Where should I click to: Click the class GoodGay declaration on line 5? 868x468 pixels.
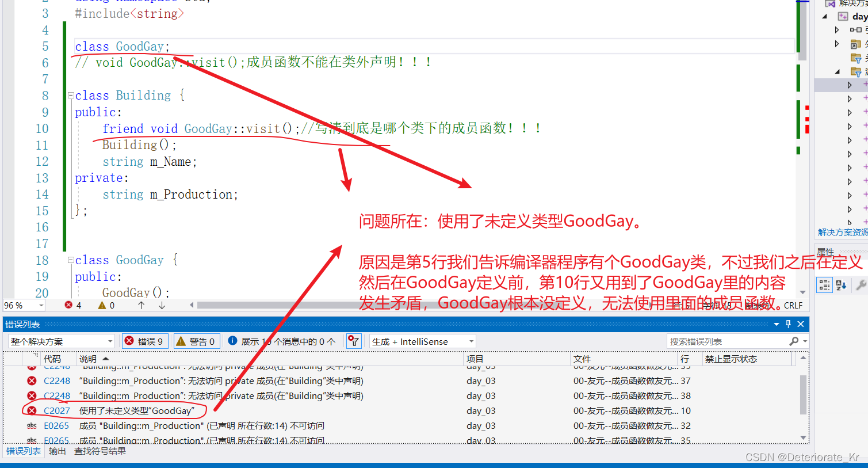(122, 47)
